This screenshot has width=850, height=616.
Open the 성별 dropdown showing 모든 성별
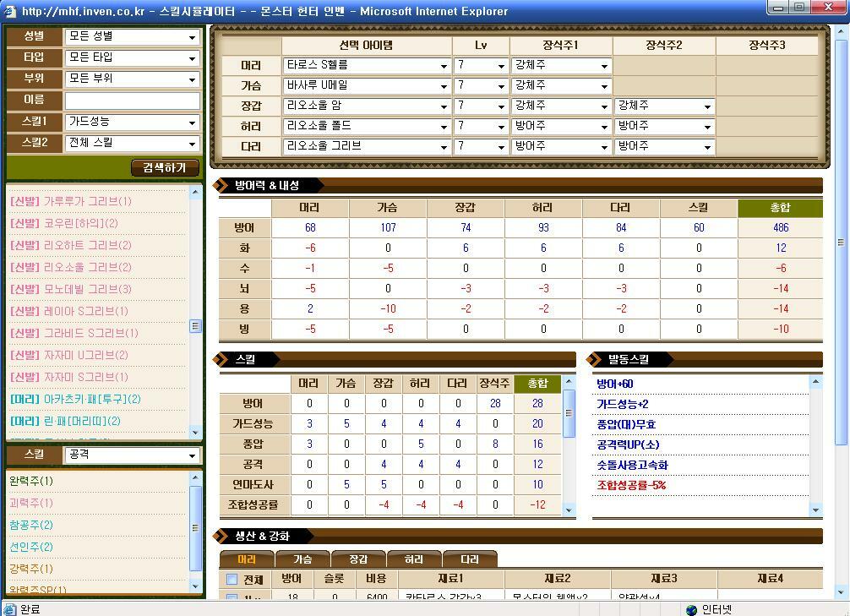coord(131,38)
